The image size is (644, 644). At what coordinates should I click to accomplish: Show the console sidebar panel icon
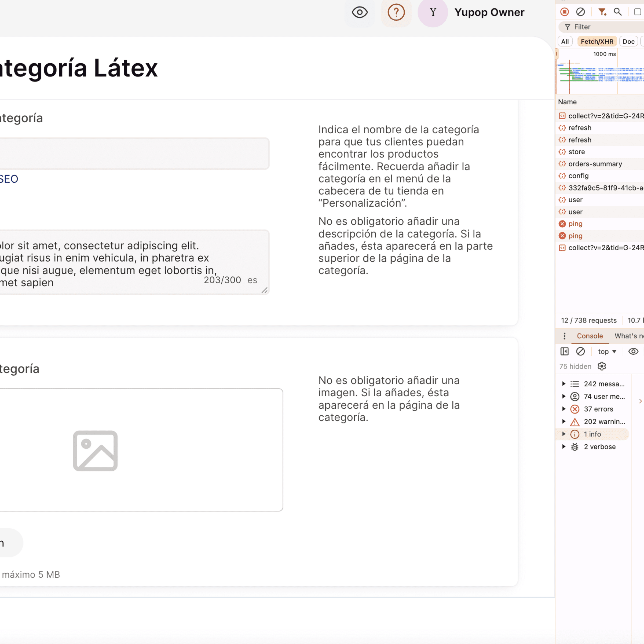[564, 351]
